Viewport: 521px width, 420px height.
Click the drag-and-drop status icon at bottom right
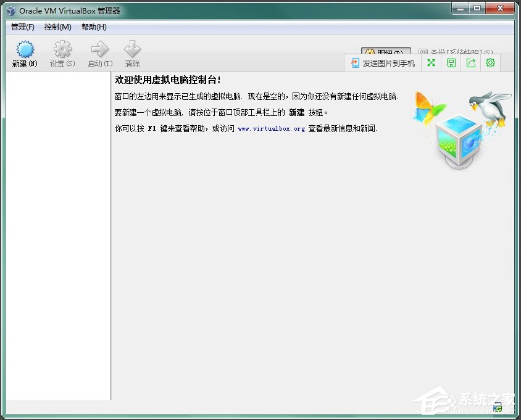click(498, 407)
